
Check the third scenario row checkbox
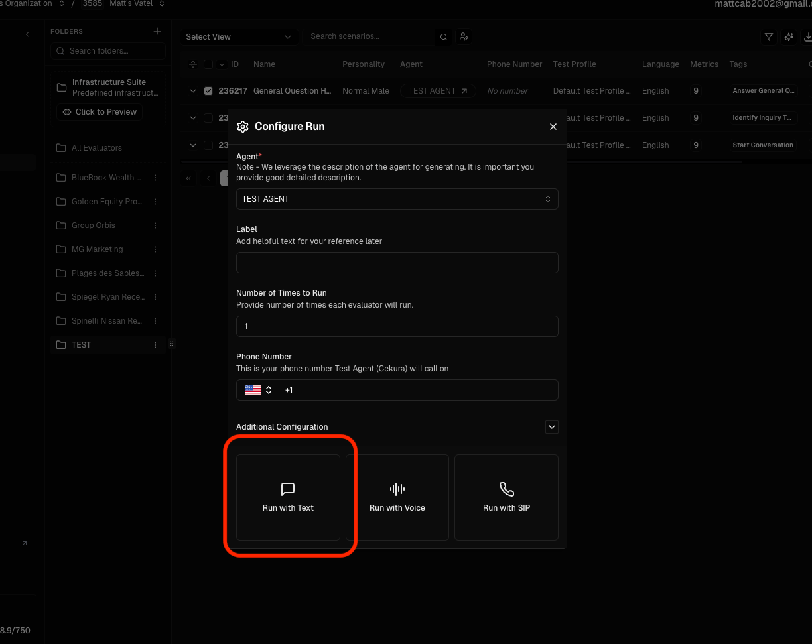(x=208, y=145)
